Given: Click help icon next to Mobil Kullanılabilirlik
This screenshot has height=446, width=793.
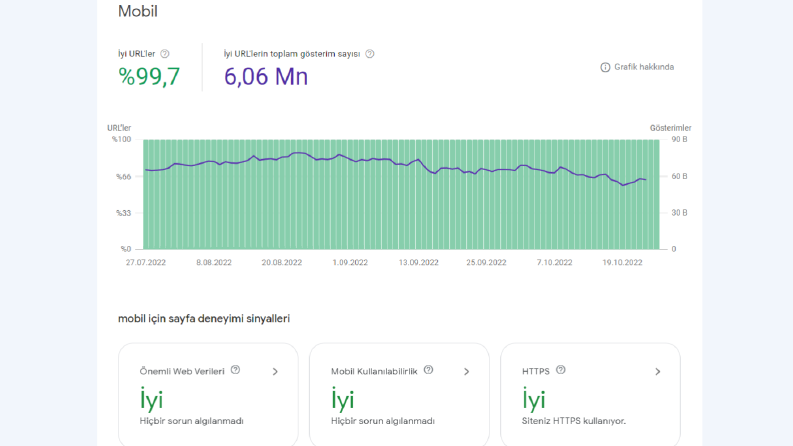Looking at the screenshot, I should (x=428, y=370).
